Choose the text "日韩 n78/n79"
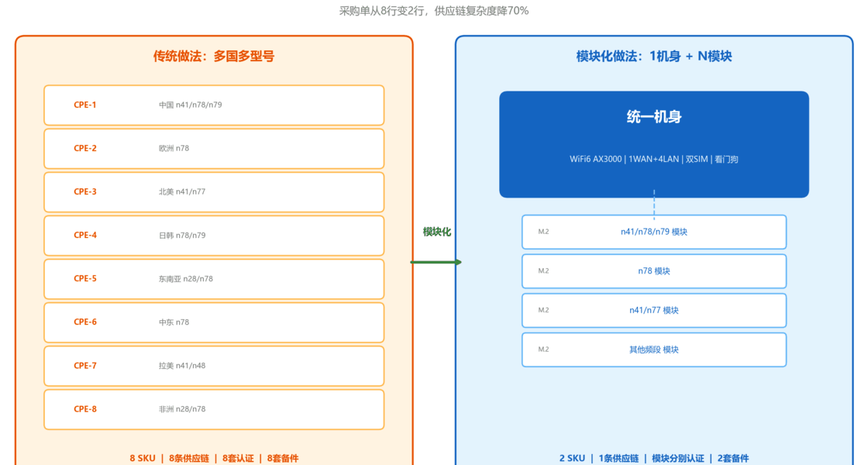This screenshot has height=465, width=868. click(x=182, y=236)
